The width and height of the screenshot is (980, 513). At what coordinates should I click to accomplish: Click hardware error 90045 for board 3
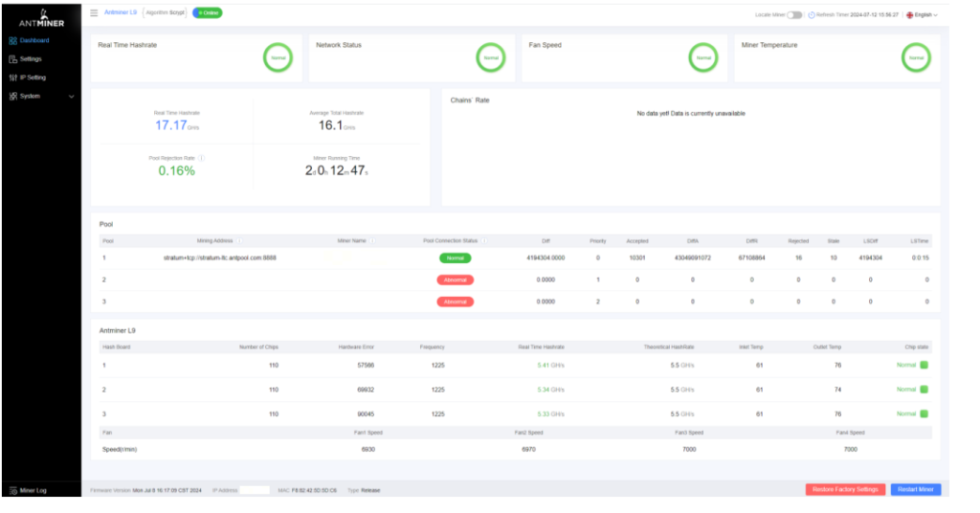(x=366, y=414)
